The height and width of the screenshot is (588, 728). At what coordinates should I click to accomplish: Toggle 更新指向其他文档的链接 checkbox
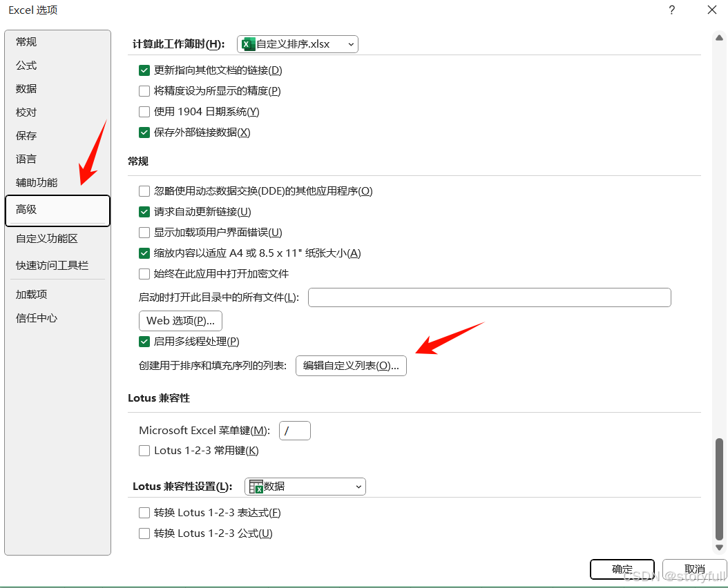(x=144, y=70)
